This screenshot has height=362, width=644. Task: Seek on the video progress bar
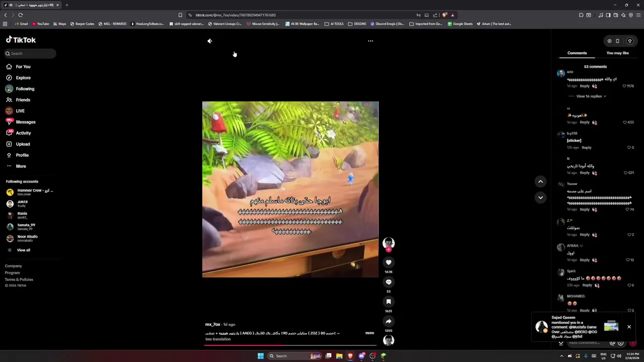pyautogui.click(x=290, y=346)
